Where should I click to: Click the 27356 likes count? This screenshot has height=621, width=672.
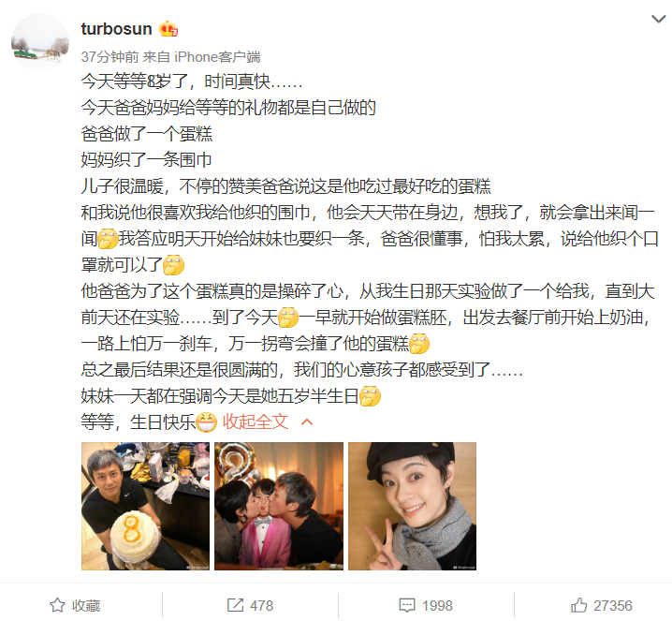(613, 606)
